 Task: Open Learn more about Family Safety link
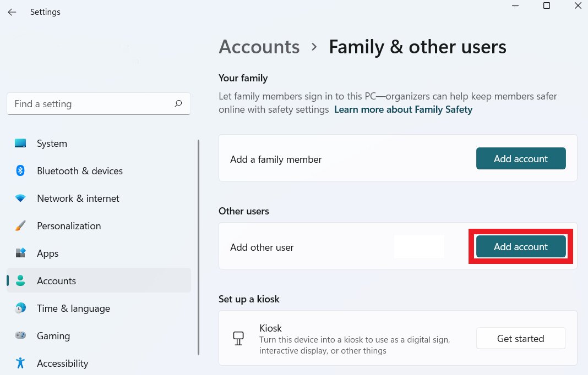click(x=403, y=109)
